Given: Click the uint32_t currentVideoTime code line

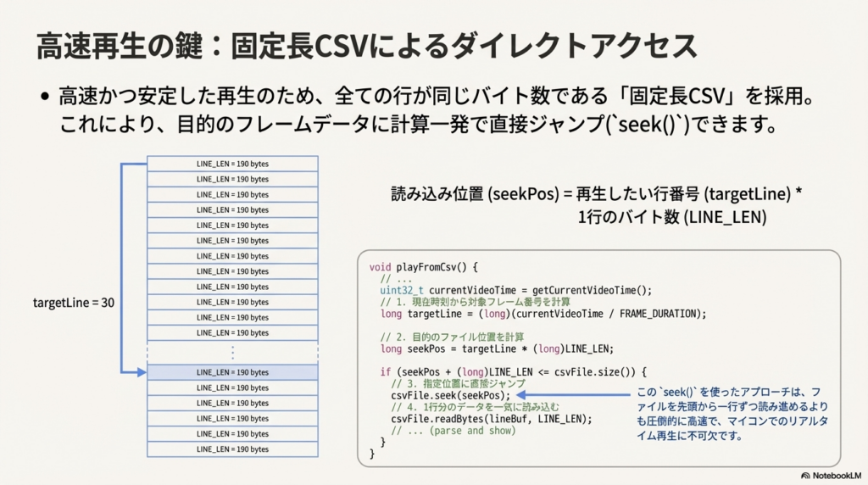Looking at the screenshot, I should (515, 290).
